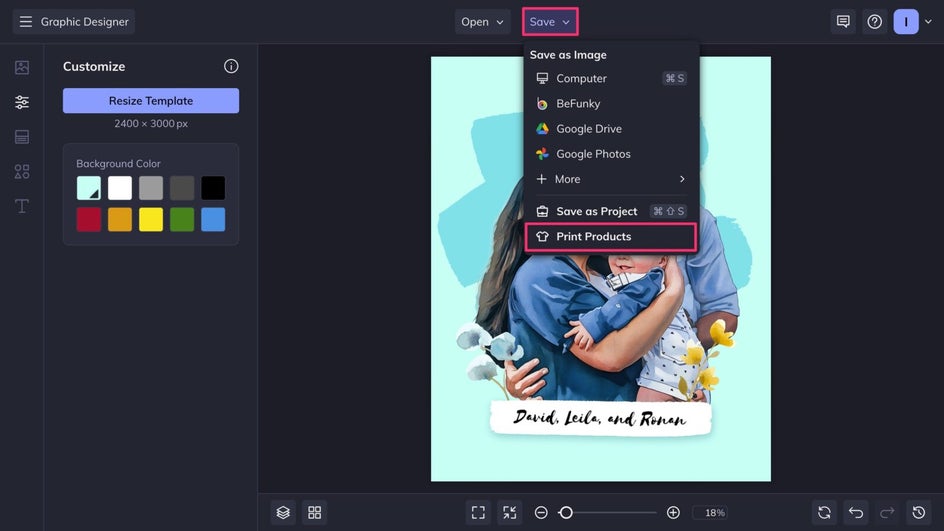Open the help question mark icon

tap(874, 22)
